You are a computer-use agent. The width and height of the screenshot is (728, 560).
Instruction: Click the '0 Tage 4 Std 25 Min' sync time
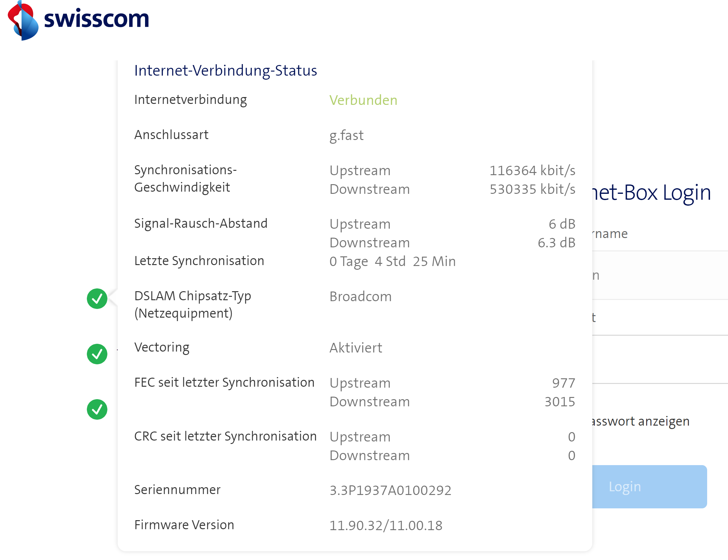(x=392, y=262)
